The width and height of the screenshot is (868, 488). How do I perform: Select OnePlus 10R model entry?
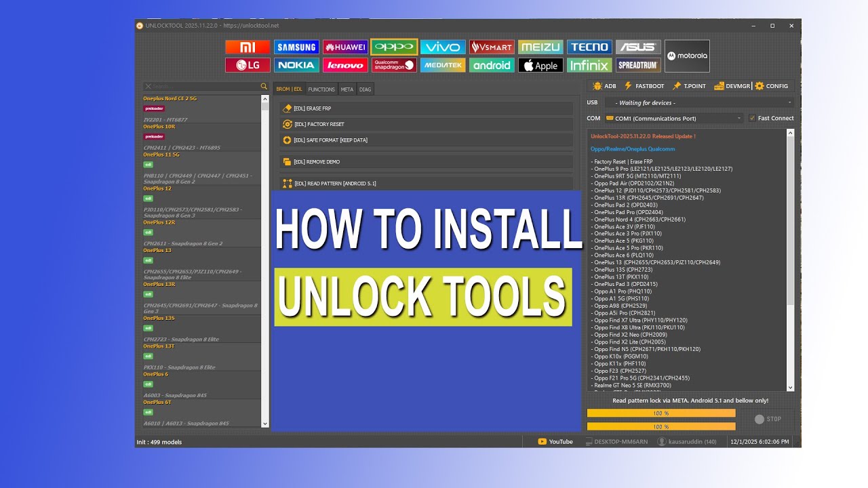tap(201, 137)
